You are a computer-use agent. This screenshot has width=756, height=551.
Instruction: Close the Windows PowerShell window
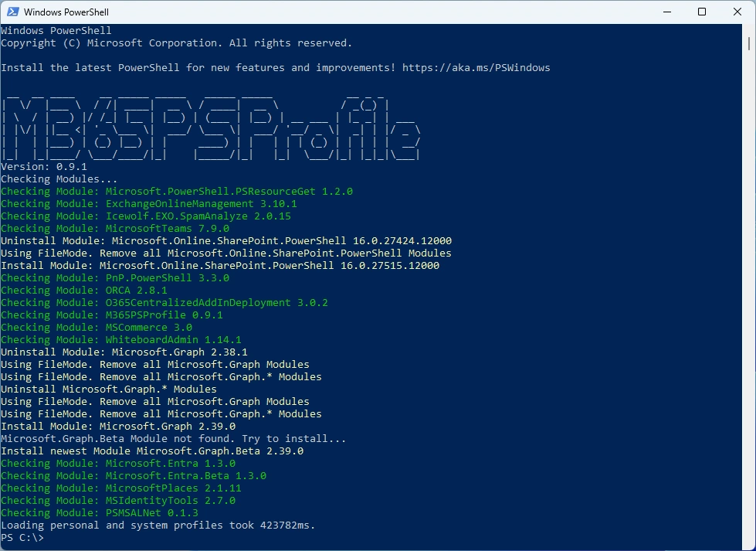[737, 12]
